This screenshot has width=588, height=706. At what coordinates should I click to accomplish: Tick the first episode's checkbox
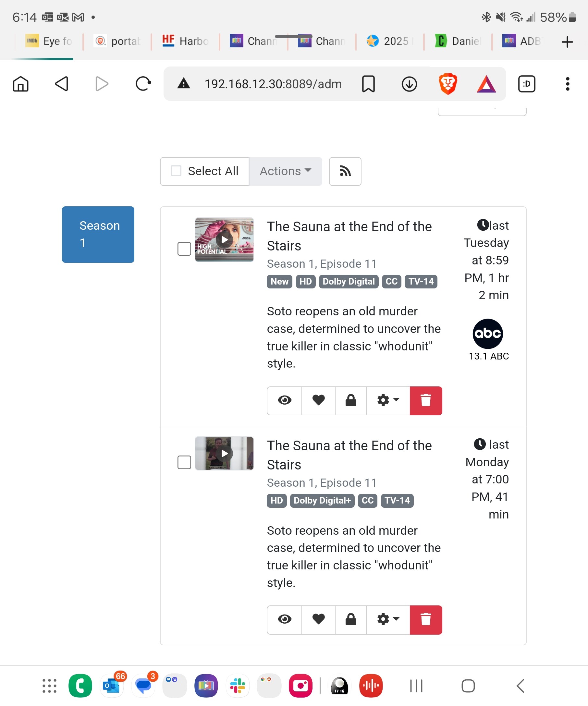click(184, 249)
